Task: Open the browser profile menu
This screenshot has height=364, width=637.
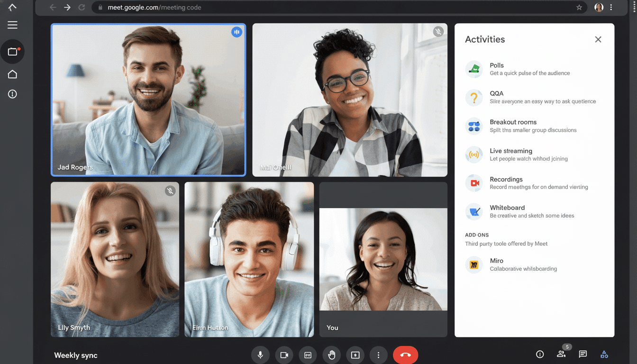Action: pyautogui.click(x=598, y=7)
